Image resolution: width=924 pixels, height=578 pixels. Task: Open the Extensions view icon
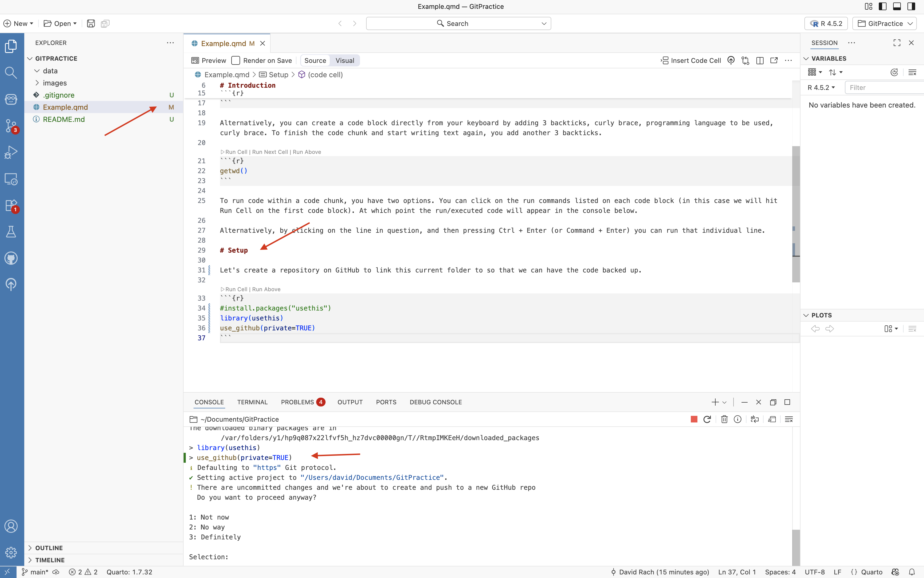tap(11, 205)
